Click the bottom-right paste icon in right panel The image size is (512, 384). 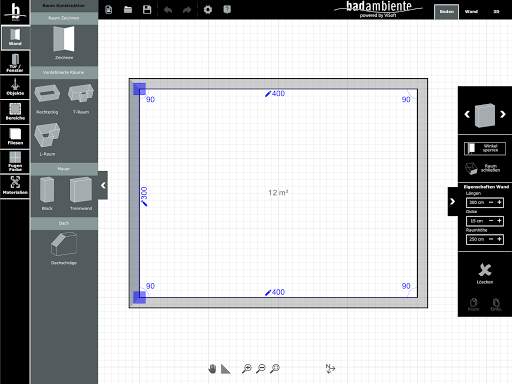[x=496, y=304]
